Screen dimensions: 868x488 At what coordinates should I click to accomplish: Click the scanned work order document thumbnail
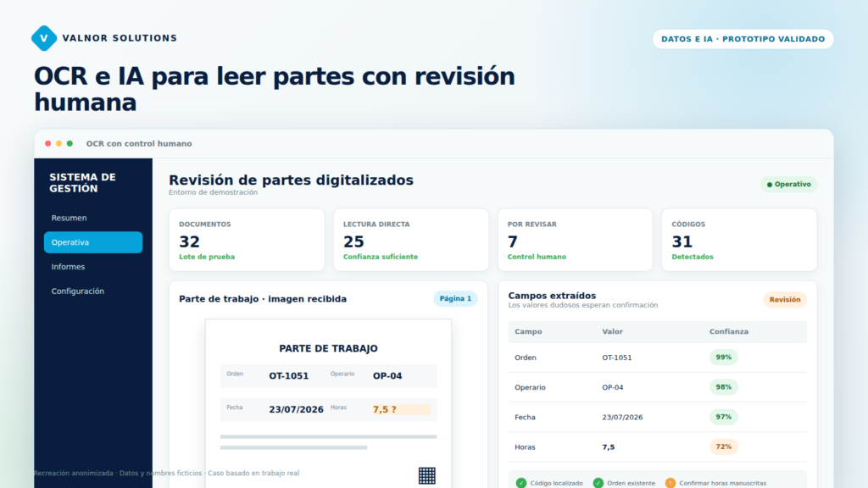click(328, 403)
